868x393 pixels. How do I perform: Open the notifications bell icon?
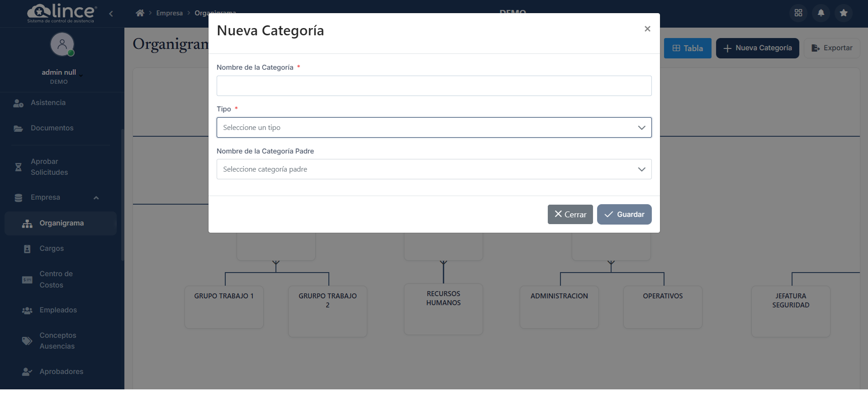[821, 13]
